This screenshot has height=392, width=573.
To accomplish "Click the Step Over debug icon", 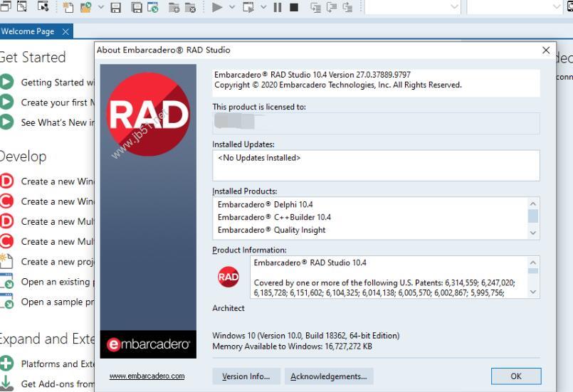I will tap(332, 7).
